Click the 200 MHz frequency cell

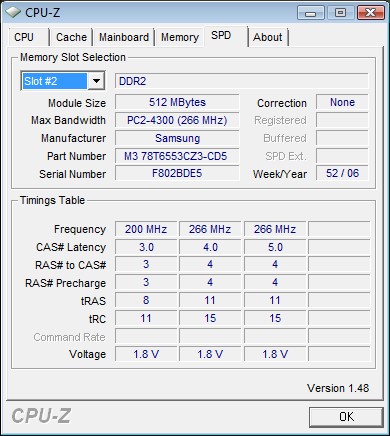coord(146,229)
